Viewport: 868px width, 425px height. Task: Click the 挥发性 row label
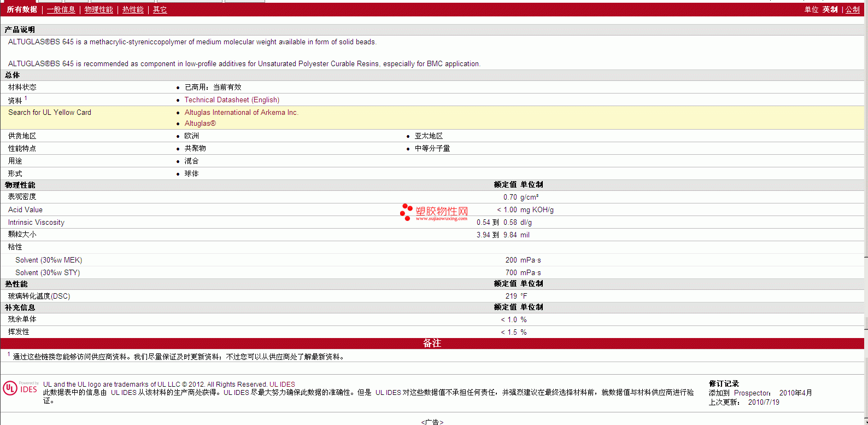(19, 331)
